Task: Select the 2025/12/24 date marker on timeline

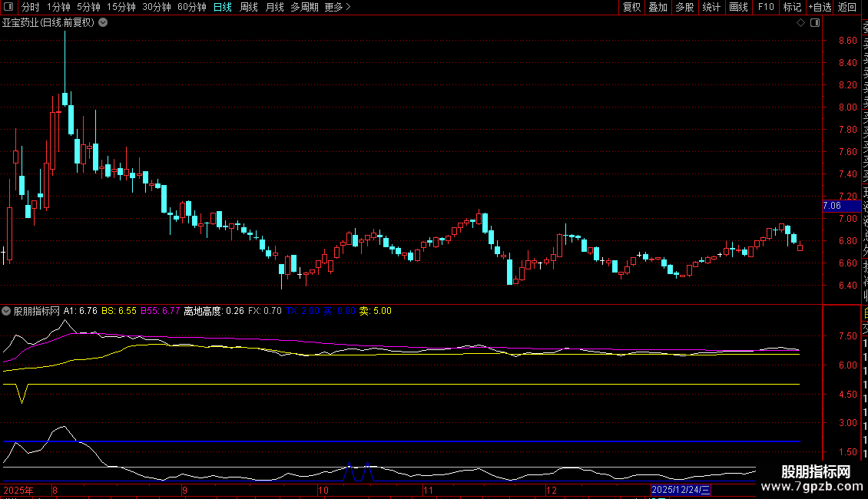Action: (681, 490)
